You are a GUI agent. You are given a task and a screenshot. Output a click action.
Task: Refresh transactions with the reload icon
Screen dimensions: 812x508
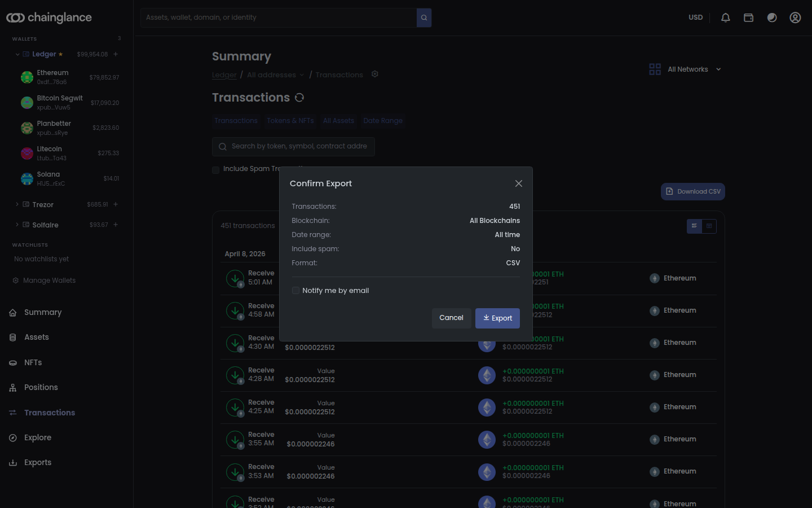click(299, 98)
